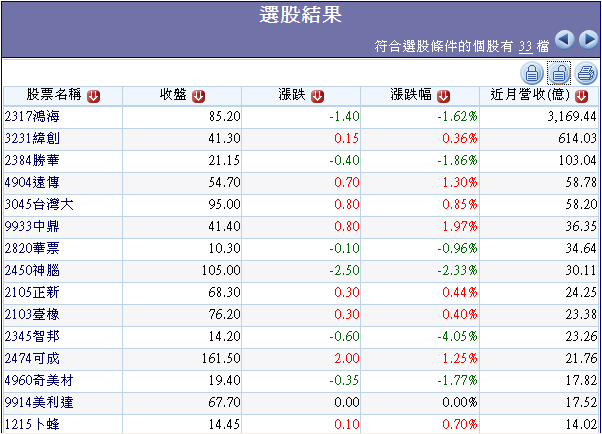The image size is (602, 434).
Task: Open stock 2450神腦
Action: pos(32,270)
